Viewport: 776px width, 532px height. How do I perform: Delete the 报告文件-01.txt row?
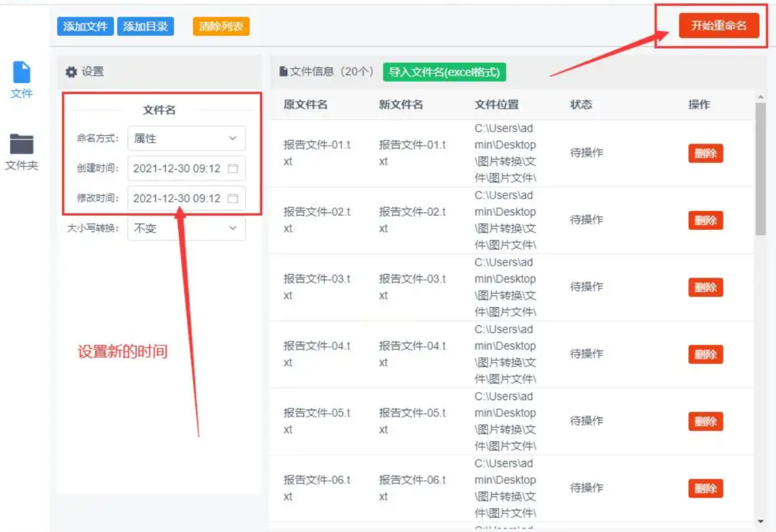(705, 153)
